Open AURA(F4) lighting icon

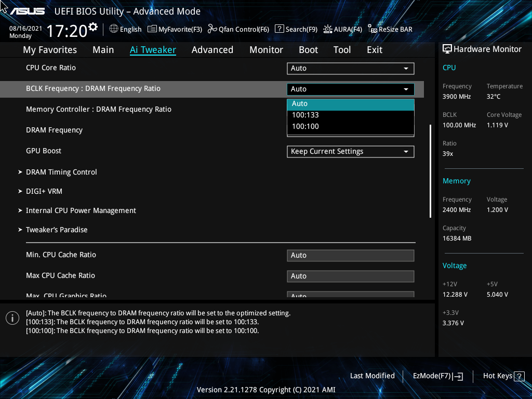328,29
